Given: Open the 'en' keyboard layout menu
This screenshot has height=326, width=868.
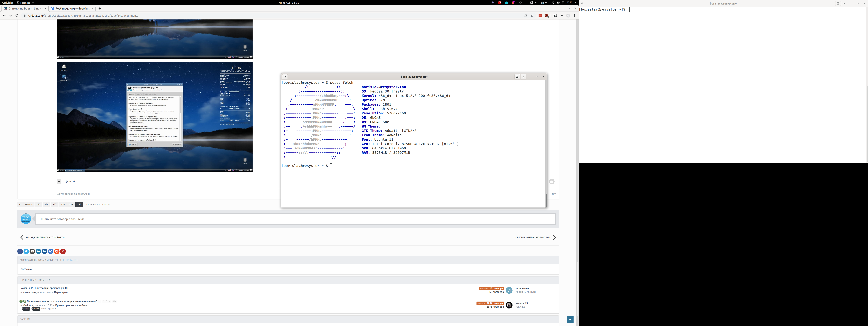Looking at the screenshot, I should [x=544, y=2].
